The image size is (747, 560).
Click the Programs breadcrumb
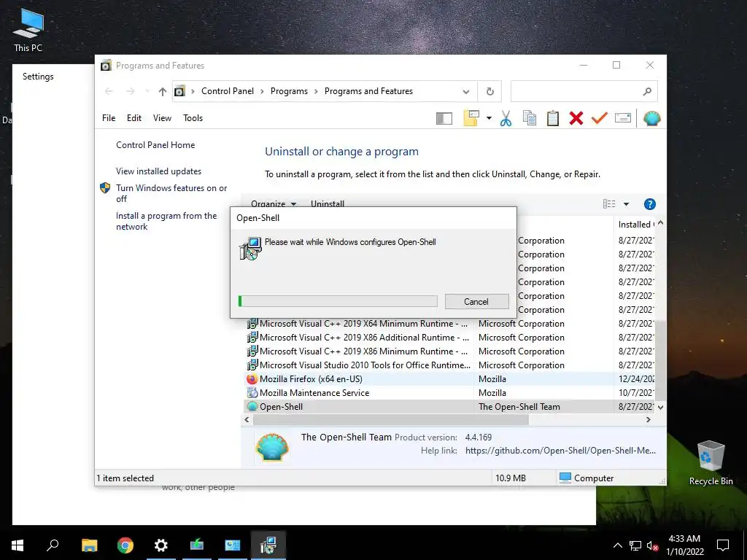click(x=289, y=91)
